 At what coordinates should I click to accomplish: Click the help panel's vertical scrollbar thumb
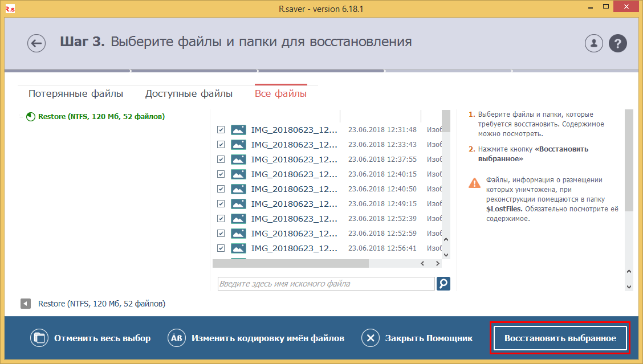(x=629, y=160)
